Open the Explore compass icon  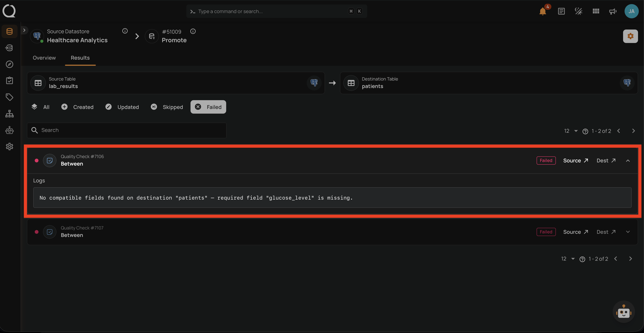pyautogui.click(x=10, y=64)
